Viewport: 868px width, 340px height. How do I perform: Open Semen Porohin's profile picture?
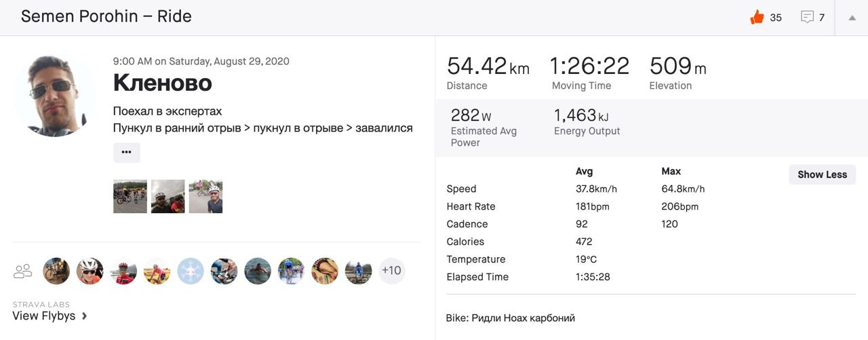pyautogui.click(x=54, y=95)
